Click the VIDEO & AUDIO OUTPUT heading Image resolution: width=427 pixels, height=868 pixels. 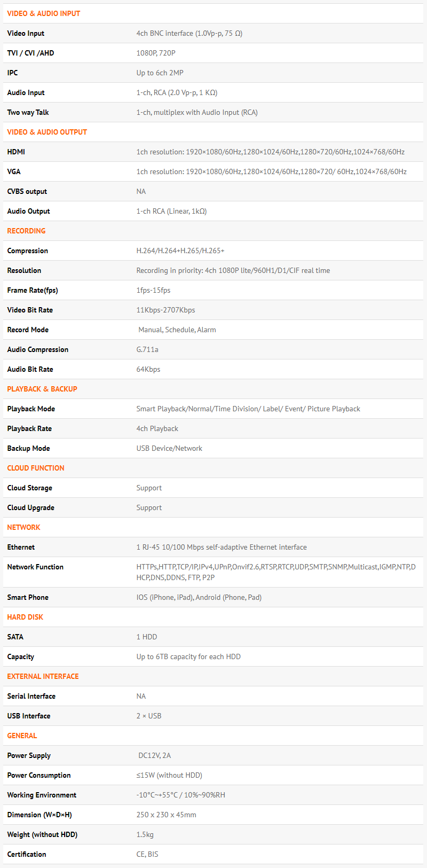click(x=47, y=132)
